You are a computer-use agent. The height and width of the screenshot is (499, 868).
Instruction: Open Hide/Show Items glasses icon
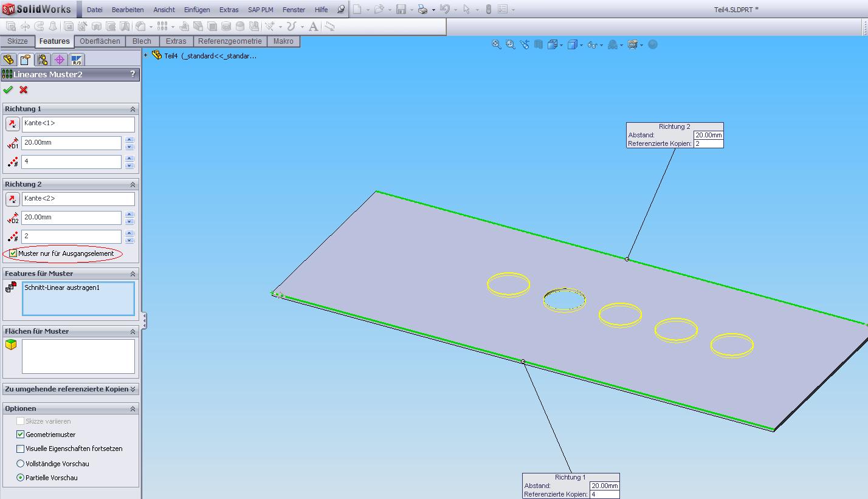pos(592,44)
